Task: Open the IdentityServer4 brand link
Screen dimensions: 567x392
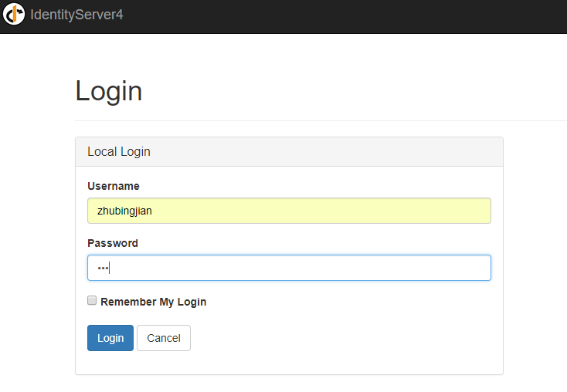Action: pyautogui.click(x=76, y=15)
